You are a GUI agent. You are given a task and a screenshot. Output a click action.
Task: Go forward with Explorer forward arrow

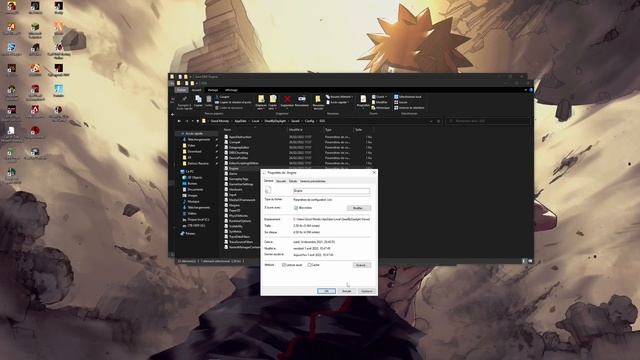pos(187,121)
